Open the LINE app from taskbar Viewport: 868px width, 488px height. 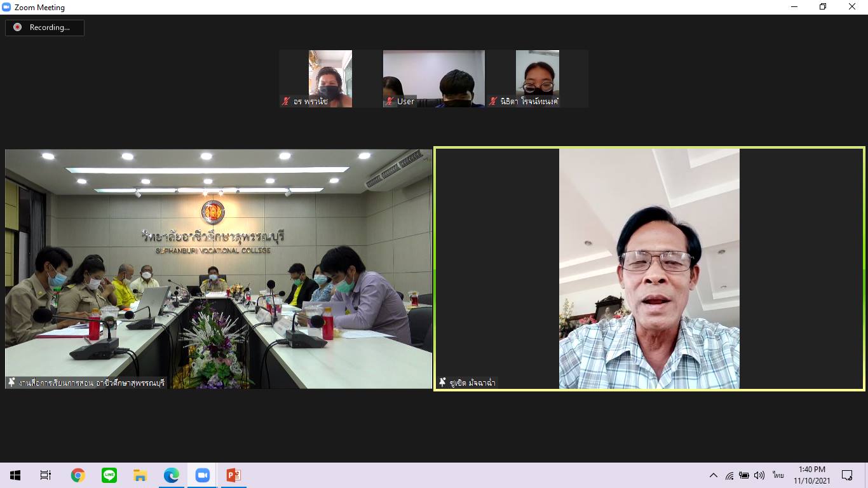point(109,475)
